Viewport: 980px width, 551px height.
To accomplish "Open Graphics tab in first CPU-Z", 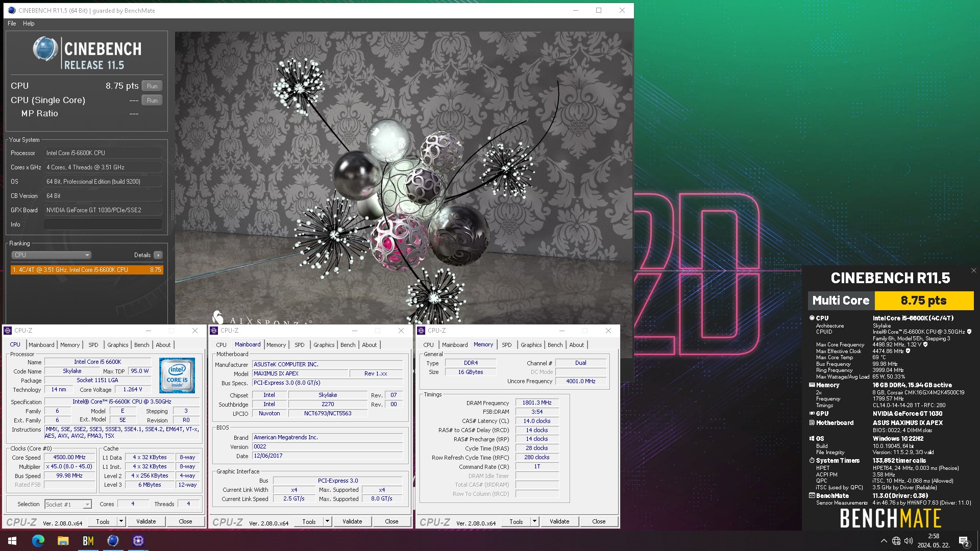I will [117, 345].
